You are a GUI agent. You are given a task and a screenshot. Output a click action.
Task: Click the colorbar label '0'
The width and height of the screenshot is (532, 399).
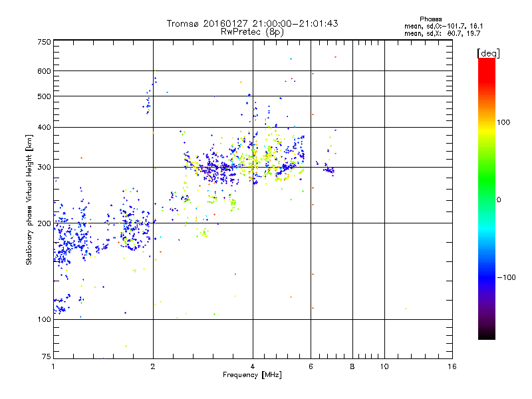[499, 200]
